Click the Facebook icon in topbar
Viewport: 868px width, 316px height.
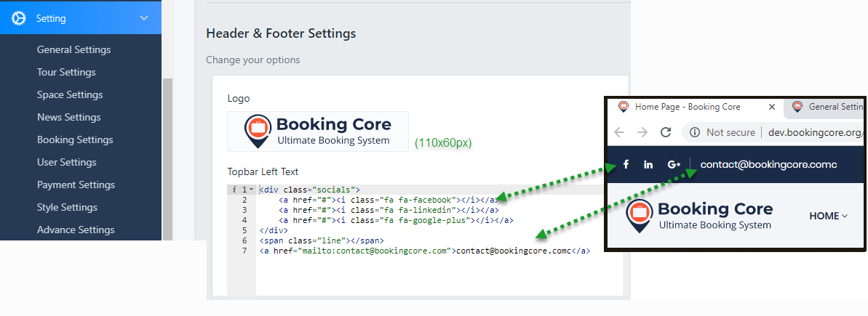(626, 165)
